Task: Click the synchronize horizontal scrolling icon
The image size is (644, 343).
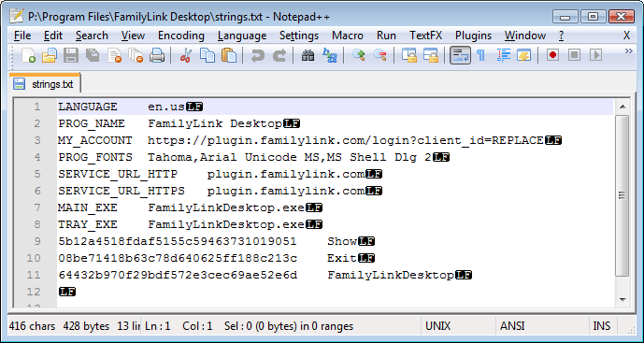Action: pyautogui.click(x=431, y=55)
